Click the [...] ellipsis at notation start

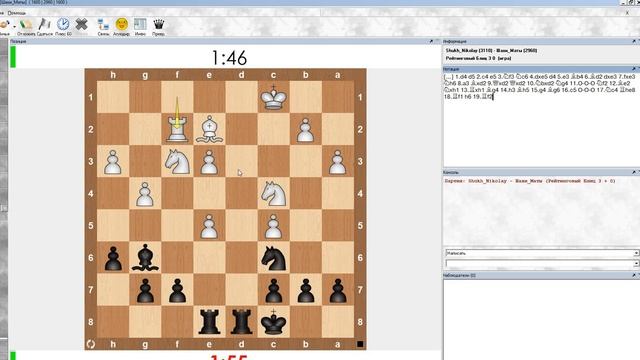tap(449, 77)
